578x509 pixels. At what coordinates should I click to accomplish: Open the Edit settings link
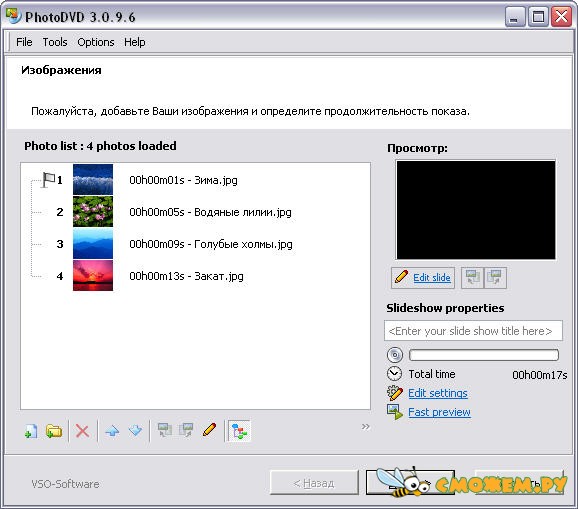[438, 393]
